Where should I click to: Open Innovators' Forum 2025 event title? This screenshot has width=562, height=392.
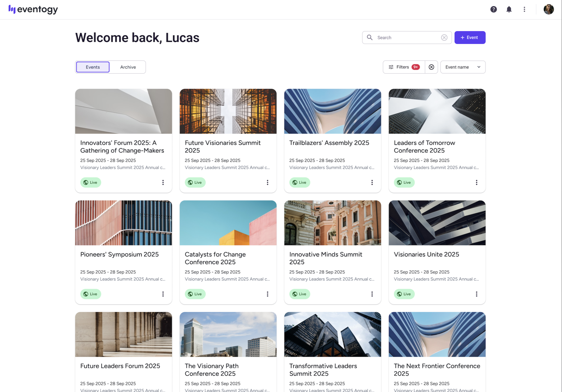122,147
